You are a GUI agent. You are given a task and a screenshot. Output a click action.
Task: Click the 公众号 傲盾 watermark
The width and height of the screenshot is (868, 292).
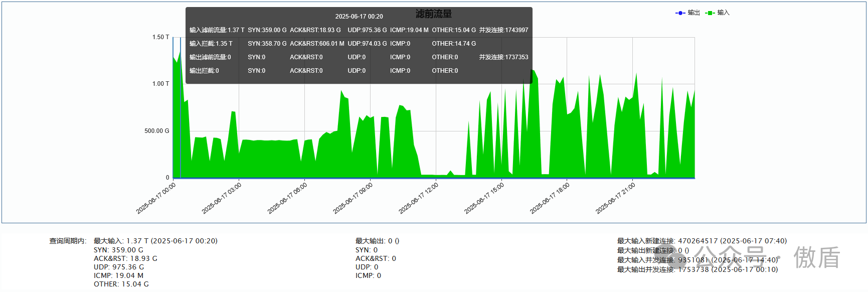click(752, 257)
